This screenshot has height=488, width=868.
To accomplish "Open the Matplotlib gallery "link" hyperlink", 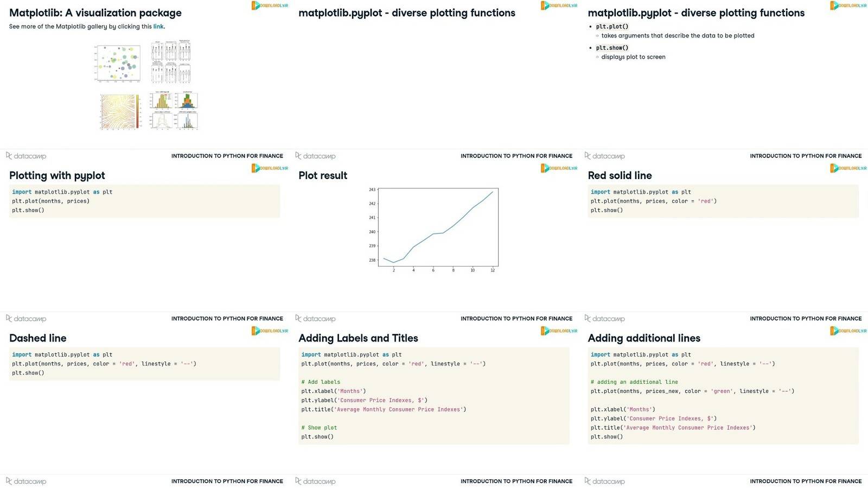I will coord(158,27).
